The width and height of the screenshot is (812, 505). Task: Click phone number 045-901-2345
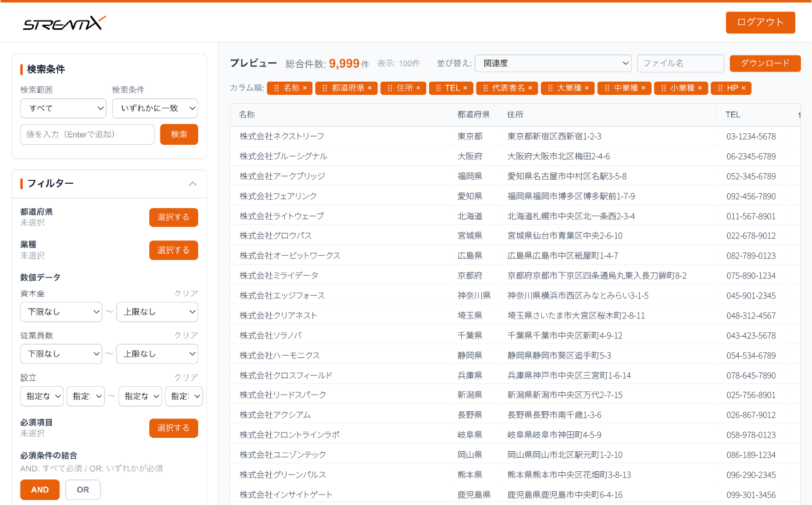[x=751, y=296]
